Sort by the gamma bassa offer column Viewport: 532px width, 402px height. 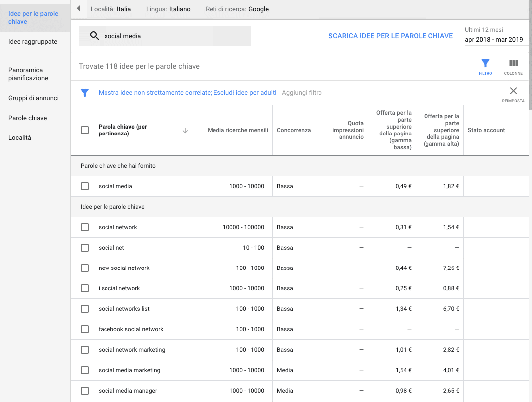point(394,130)
